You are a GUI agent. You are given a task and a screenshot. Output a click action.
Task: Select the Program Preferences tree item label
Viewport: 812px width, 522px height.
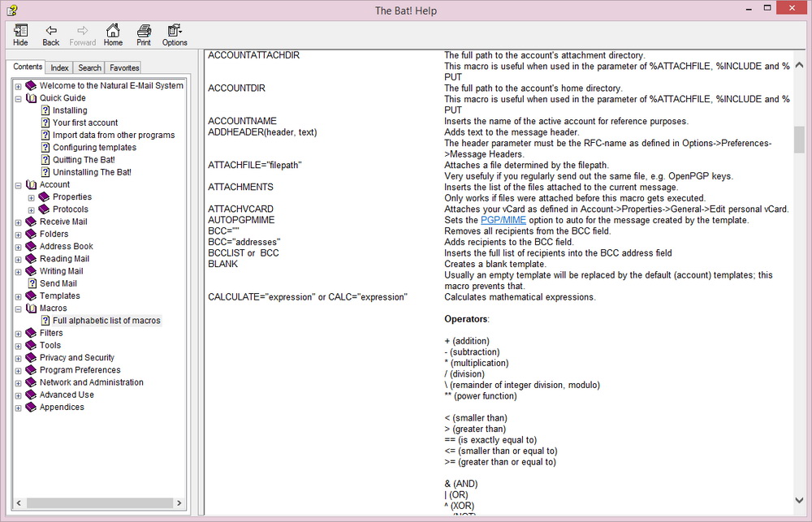(80, 369)
